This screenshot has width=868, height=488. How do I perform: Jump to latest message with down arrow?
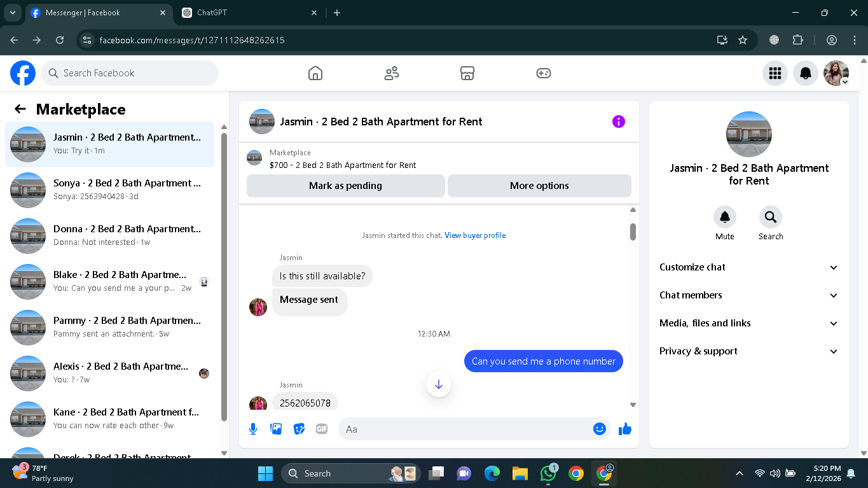[439, 384]
